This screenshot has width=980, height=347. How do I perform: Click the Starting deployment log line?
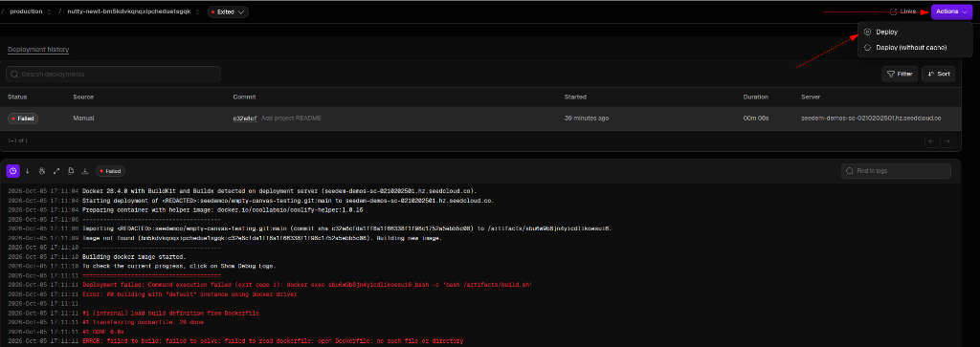point(288,201)
